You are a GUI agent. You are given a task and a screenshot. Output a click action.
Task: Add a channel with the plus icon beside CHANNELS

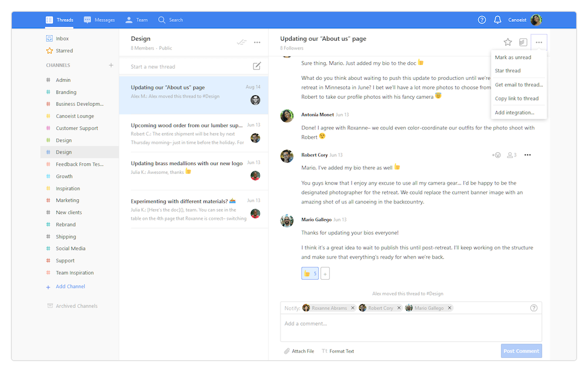pos(111,65)
